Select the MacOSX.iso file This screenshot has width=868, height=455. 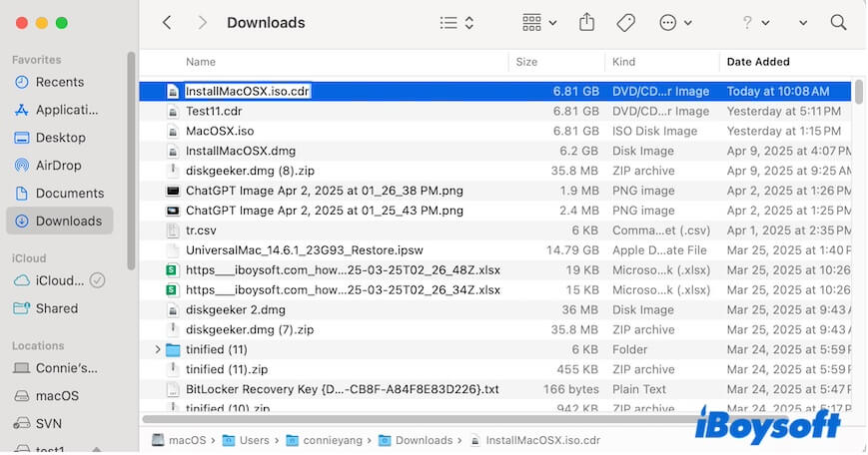coord(220,131)
